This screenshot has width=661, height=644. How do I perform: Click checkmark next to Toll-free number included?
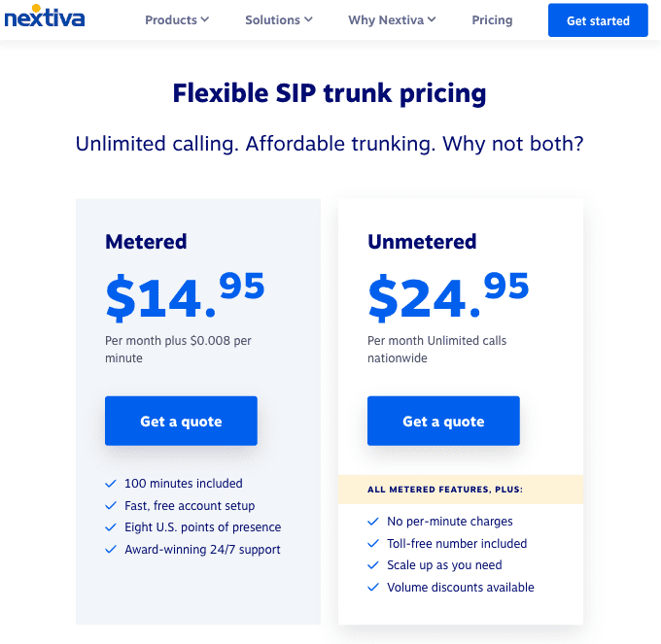(372, 544)
